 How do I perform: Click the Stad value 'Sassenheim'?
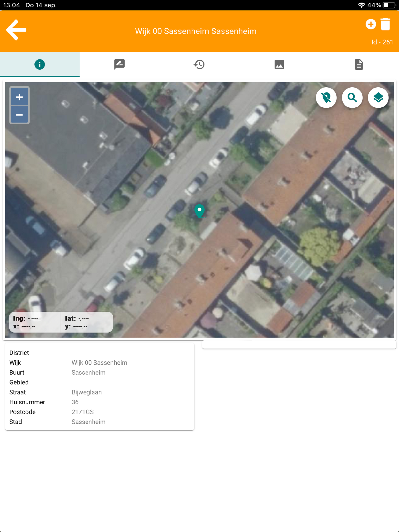[89, 422]
